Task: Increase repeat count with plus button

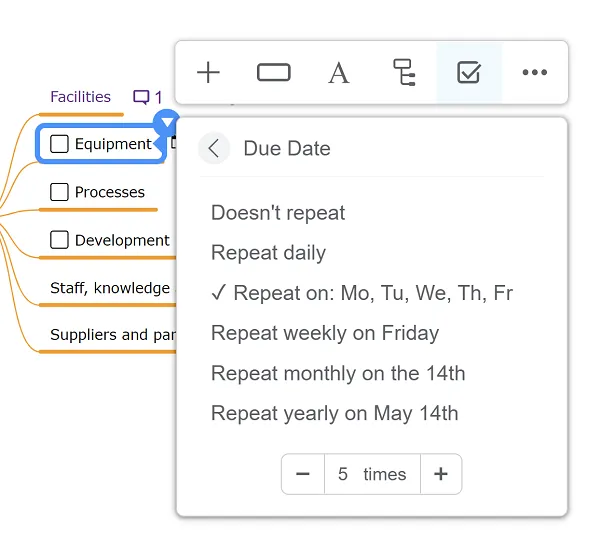Action: coord(441,474)
